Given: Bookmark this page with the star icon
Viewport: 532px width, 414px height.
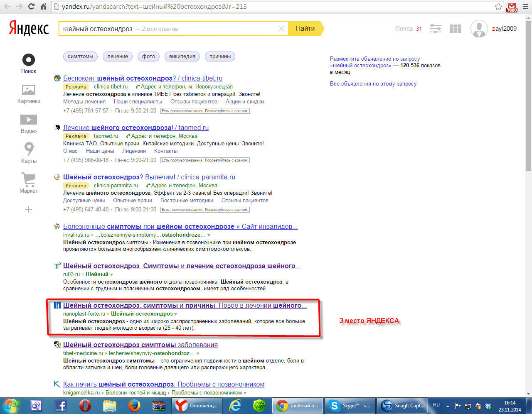Looking at the screenshot, I should pos(498,7).
